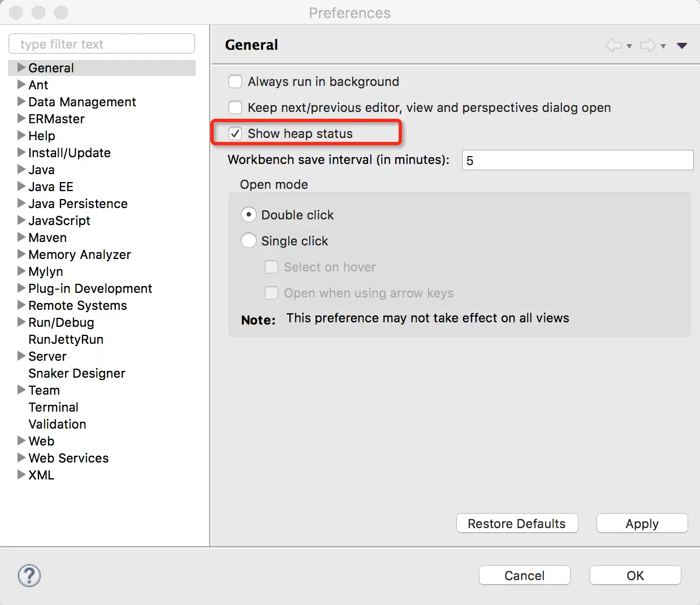The image size is (700, 605).
Task: Open Terminal preferences
Action: [x=54, y=407]
